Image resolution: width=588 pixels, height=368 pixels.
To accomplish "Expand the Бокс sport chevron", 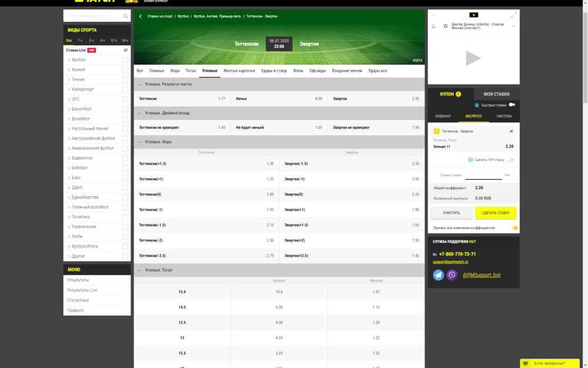I will [69, 178].
